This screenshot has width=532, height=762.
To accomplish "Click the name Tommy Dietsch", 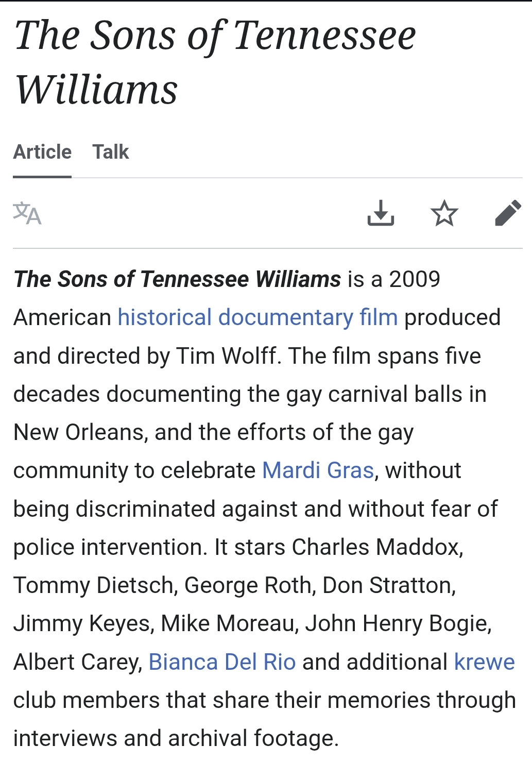I will (95, 585).
